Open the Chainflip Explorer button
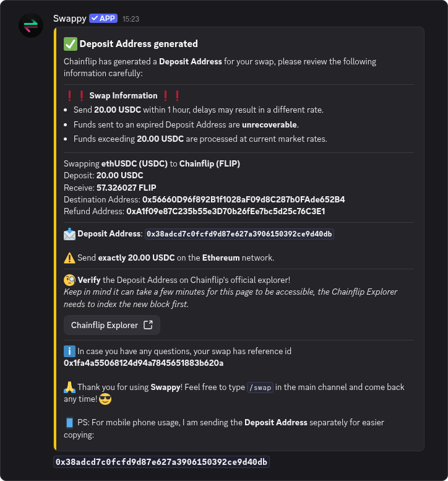The height and width of the screenshot is (481, 448). [x=112, y=325]
